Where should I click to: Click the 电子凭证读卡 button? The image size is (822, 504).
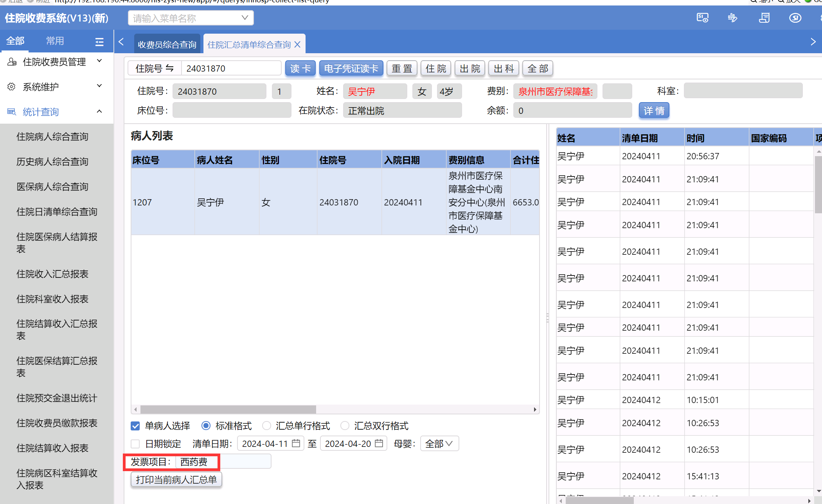351,68
